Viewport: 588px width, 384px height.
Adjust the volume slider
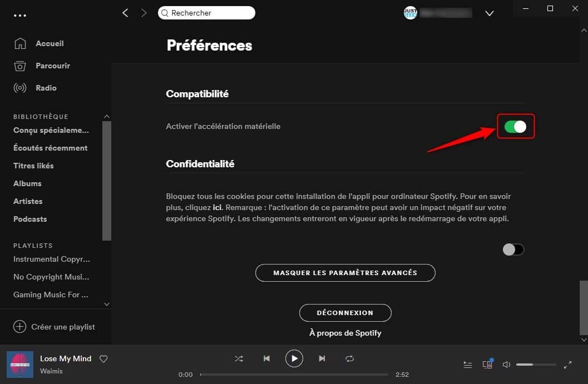(x=536, y=365)
